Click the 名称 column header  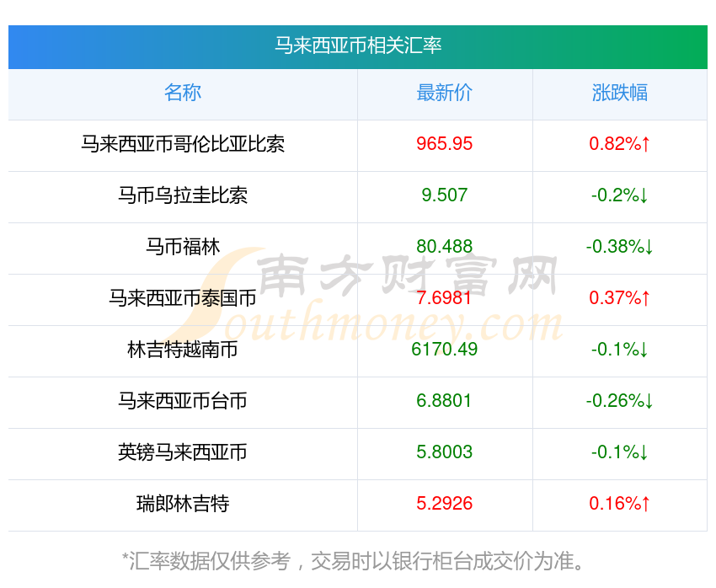(x=183, y=93)
